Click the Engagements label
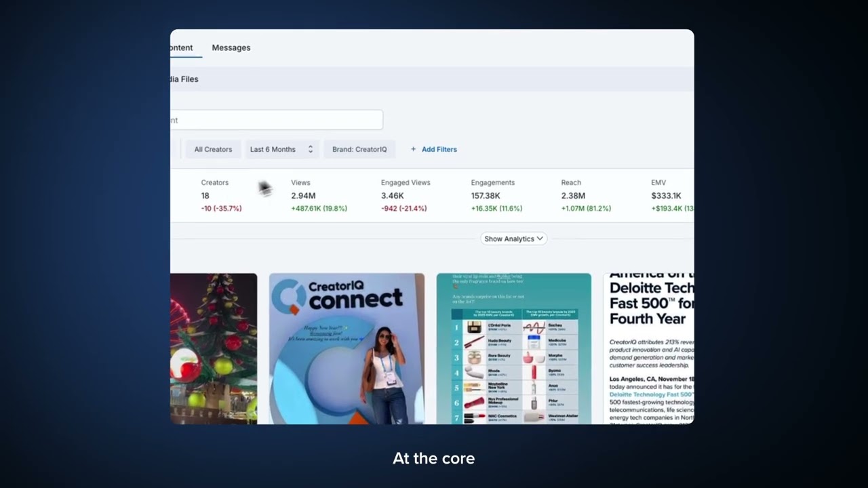The width and height of the screenshot is (868, 488). pos(493,182)
